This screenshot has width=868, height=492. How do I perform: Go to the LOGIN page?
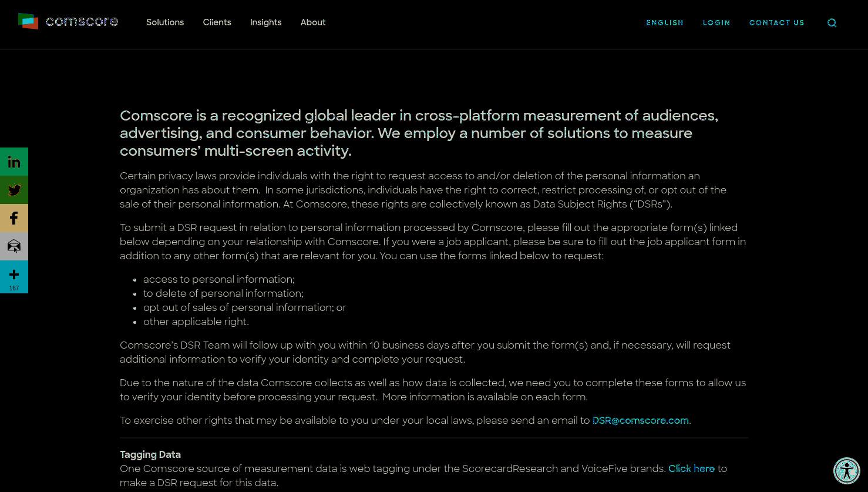(x=716, y=23)
